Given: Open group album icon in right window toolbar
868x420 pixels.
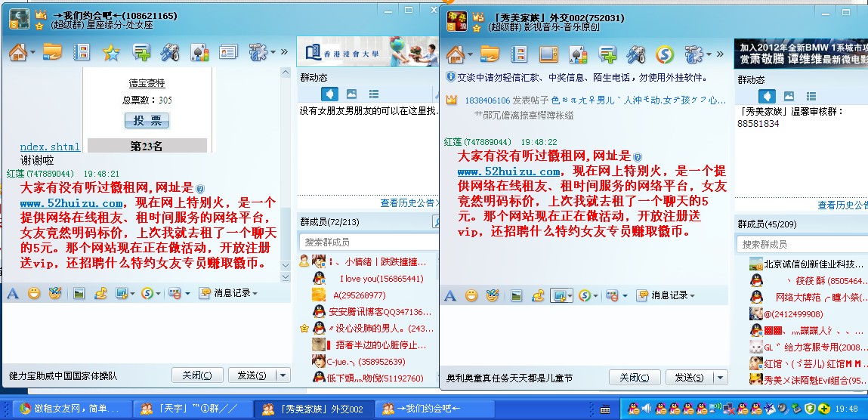Looking at the screenshot, I should click(520, 54).
